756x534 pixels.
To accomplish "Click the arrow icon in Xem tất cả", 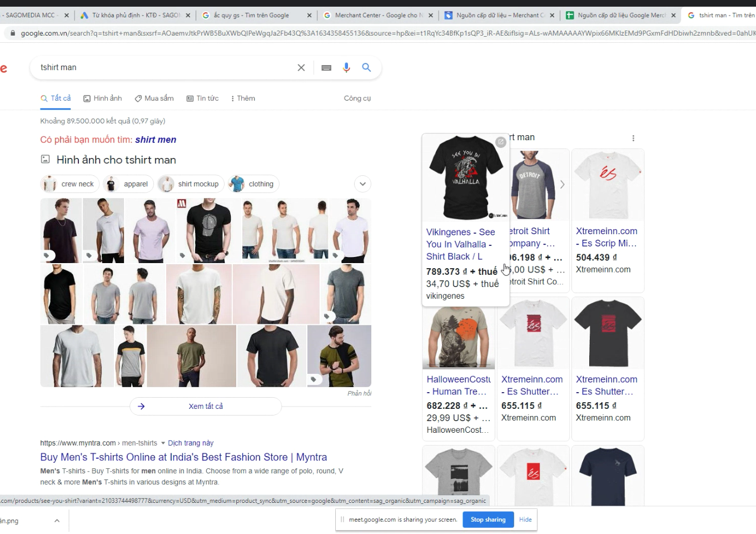I will point(141,406).
